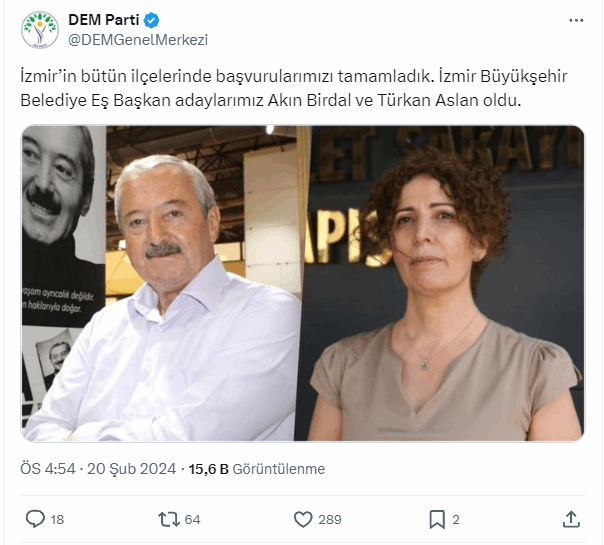
Task: Open the DEM Parti display name
Action: (103, 20)
